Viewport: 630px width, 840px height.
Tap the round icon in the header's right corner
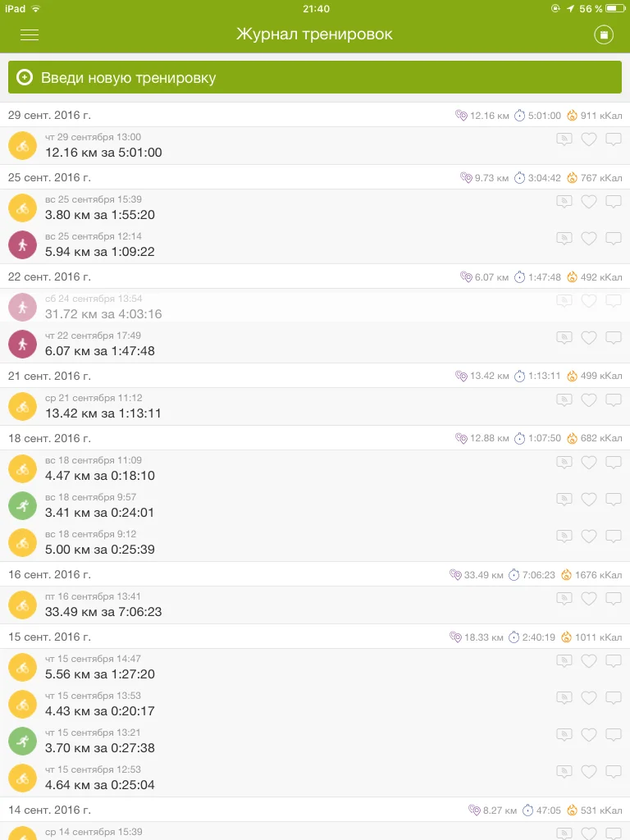[x=604, y=34]
